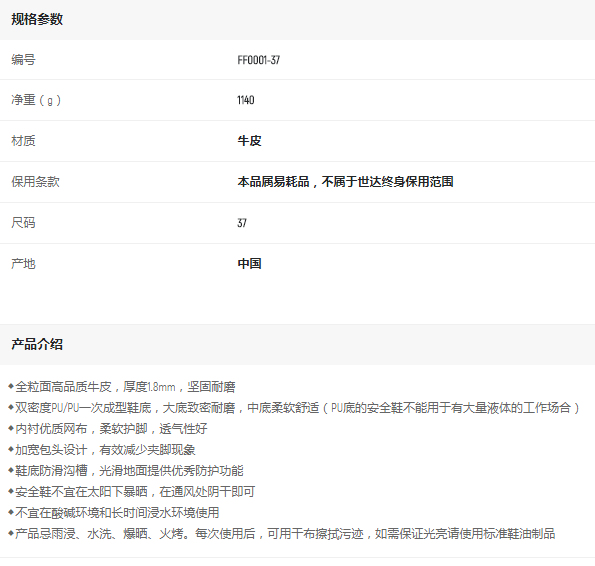Click the net weight value 1140
The height and width of the screenshot is (566, 595).
coord(246,100)
